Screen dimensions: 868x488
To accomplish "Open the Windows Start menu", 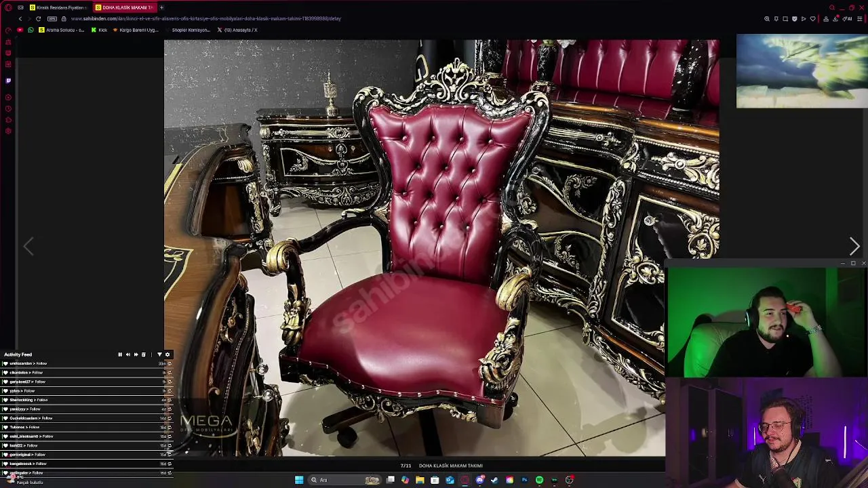I will [299, 480].
